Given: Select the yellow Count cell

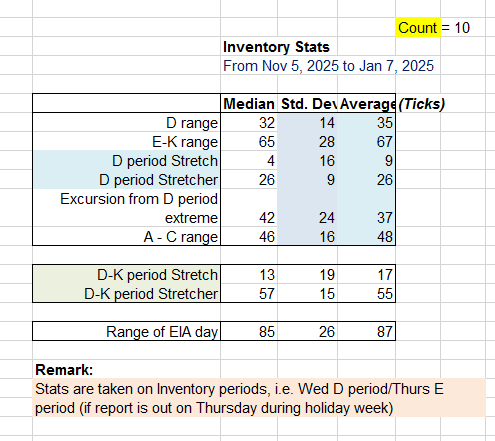Looking at the screenshot, I should (x=418, y=27).
